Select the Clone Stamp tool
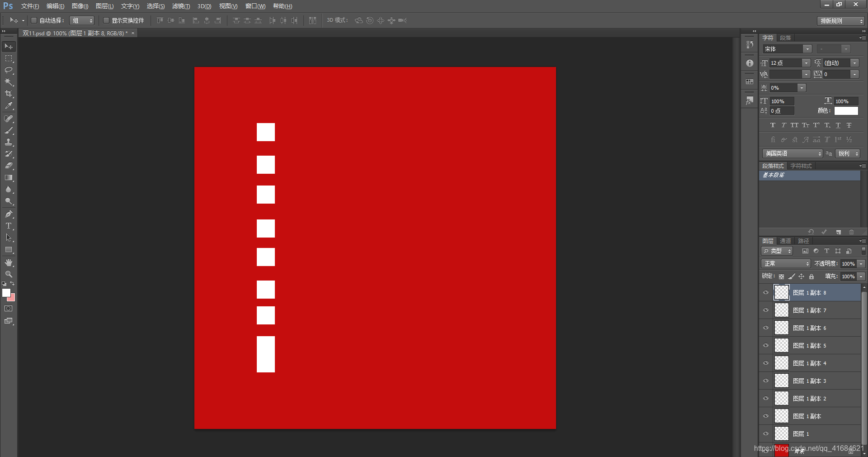 (9, 142)
